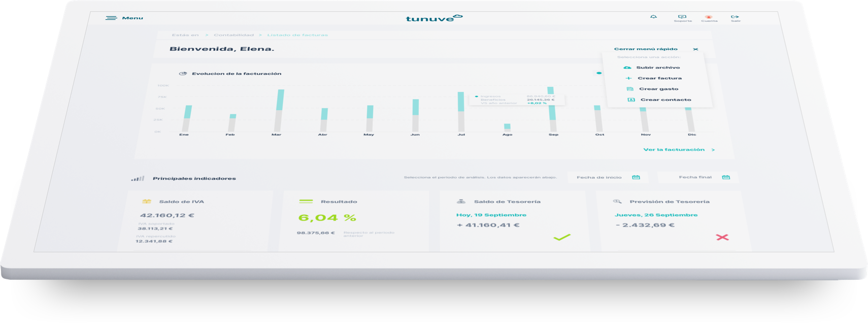Open the hamburger Menu icon
This screenshot has width=868, height=323.
click(x=111, y=18)
